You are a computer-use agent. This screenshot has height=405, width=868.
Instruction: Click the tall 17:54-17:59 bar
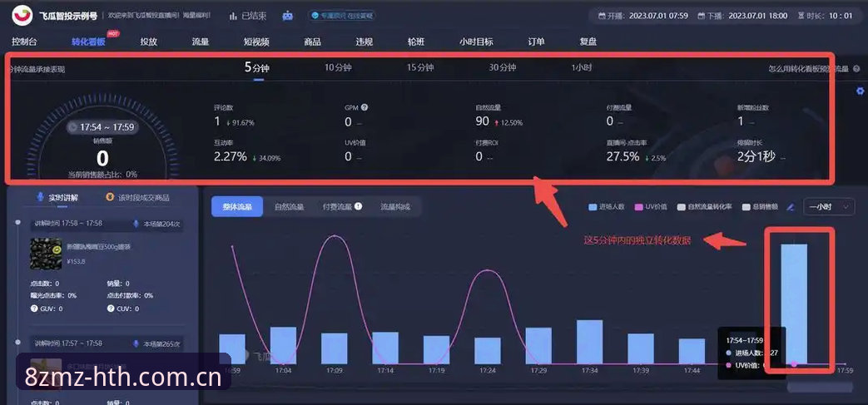pos(794,304)
